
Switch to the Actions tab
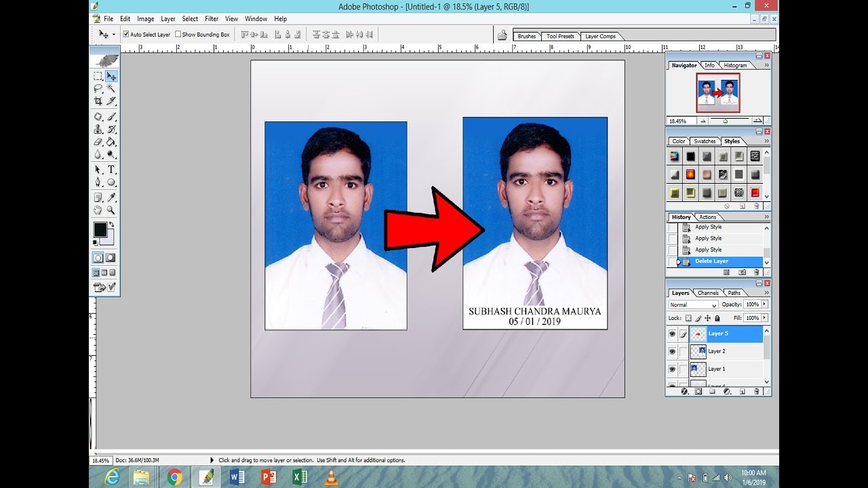click(x=707, y=217)
